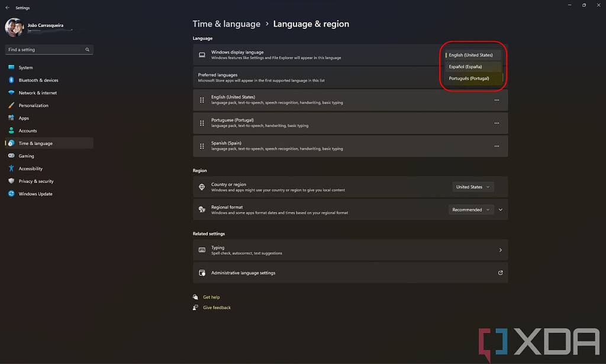Viewport: 606px width, 364px height.
Task: Select Accounts in the sidebar
Action: 49,131
